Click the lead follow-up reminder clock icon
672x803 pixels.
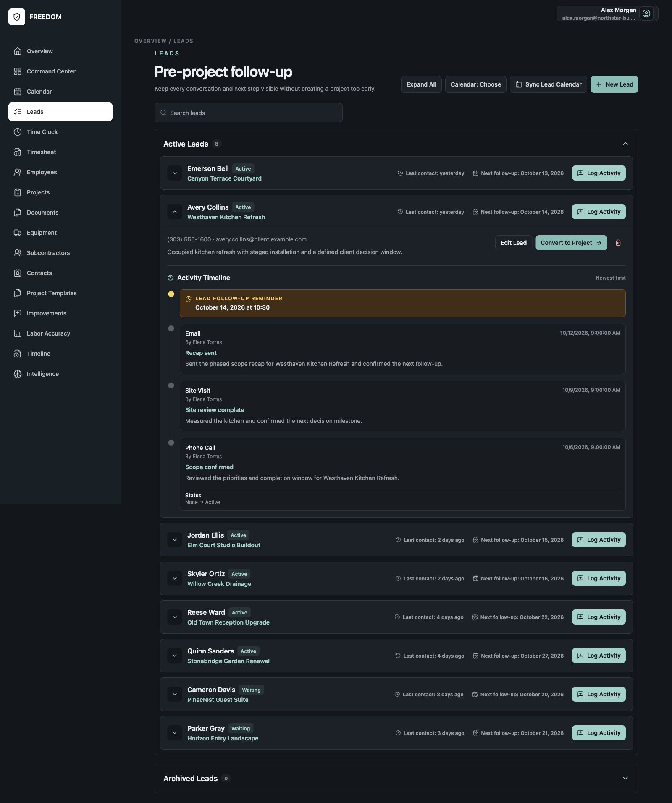coord(189,299)
